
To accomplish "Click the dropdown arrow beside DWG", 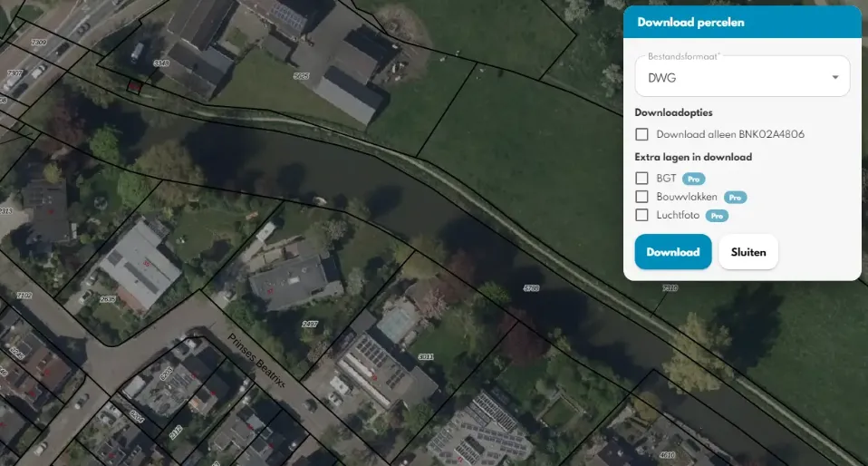I will (x=834, y=77).
